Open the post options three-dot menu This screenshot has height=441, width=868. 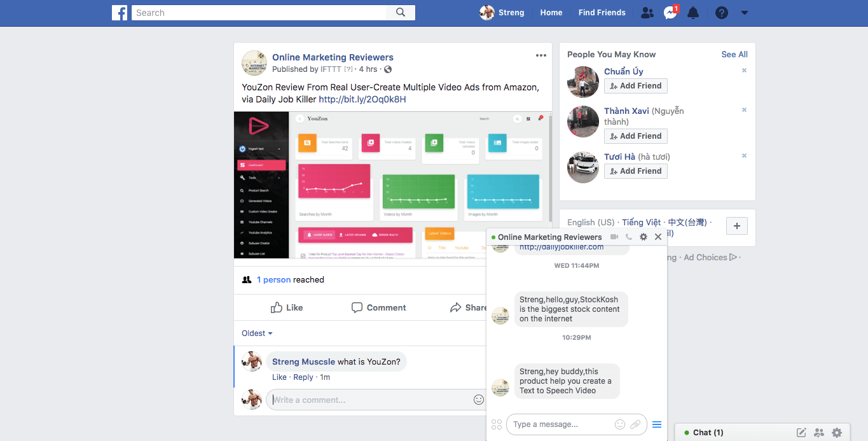click(x=541, y=55)
